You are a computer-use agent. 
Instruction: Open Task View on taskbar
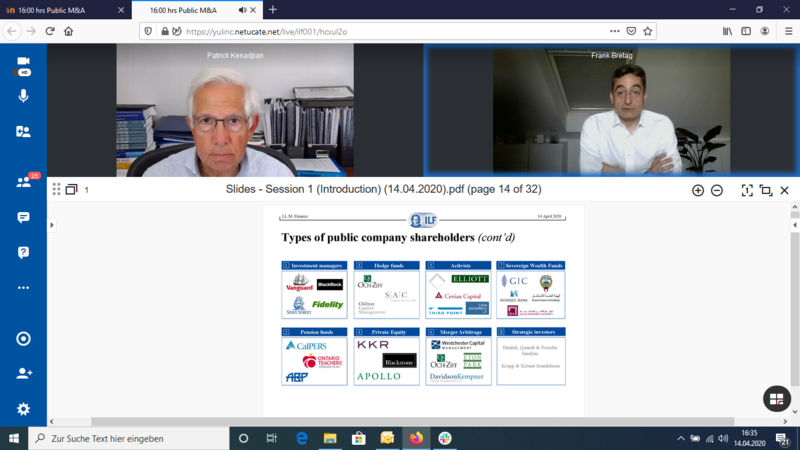272,438
